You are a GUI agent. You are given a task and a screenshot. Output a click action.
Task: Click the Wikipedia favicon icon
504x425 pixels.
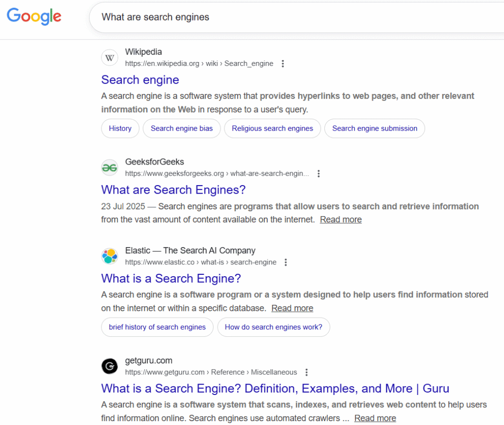(109, 58)
